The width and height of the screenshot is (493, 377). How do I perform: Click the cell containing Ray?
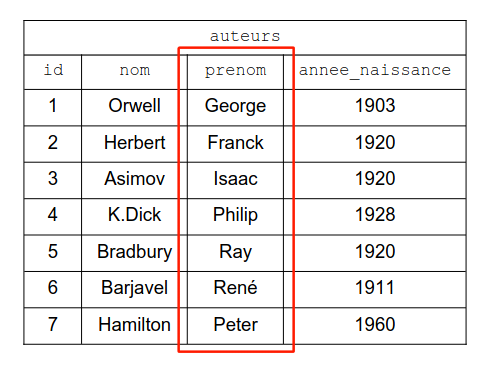tap(235, 252)
